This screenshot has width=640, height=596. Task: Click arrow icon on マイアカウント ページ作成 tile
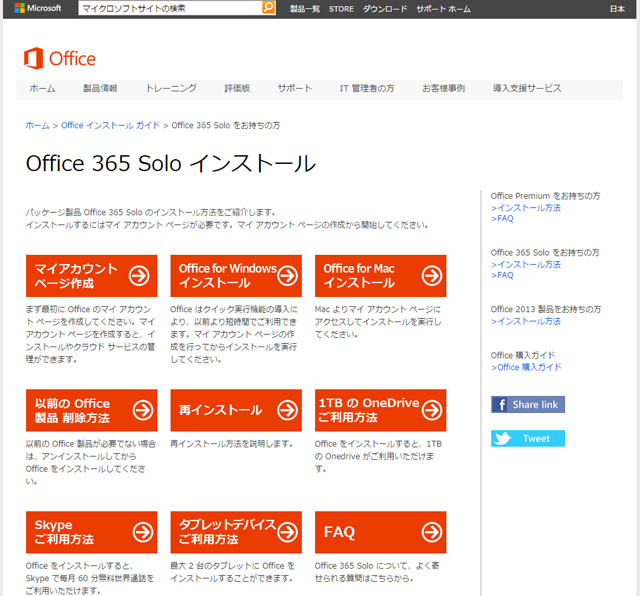pyautogui.click(x=139, y=276)
